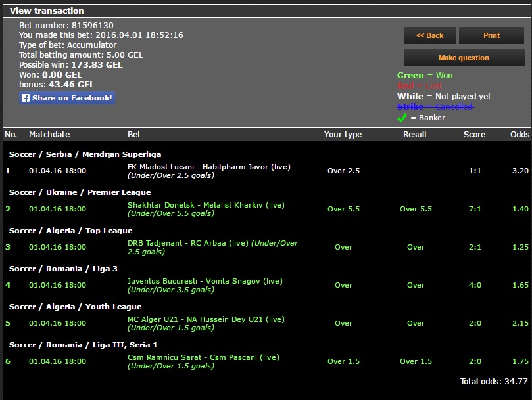The width and height of the screenshot is (532, 400).
Task: Click the Total odds 34.77 text
Action: coord(494,381)
